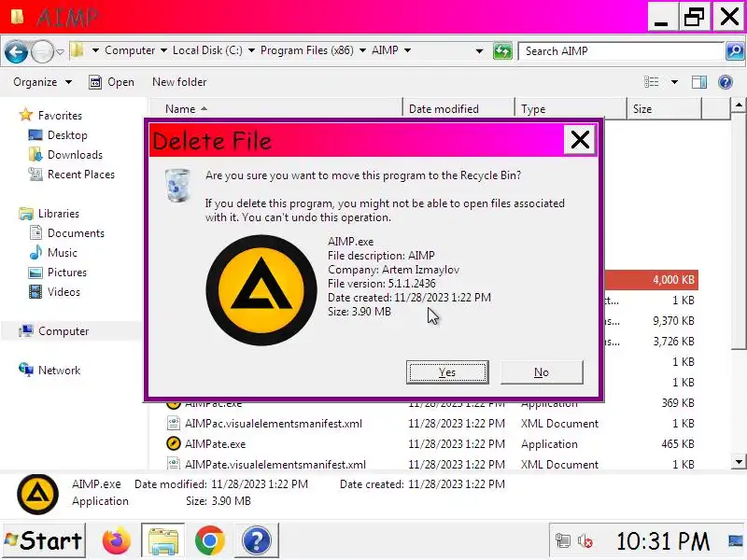Select AIMPac.visualelementsmanifest.xml file
Viewport: 747px width, 560px height.
(x=273, y=424)
